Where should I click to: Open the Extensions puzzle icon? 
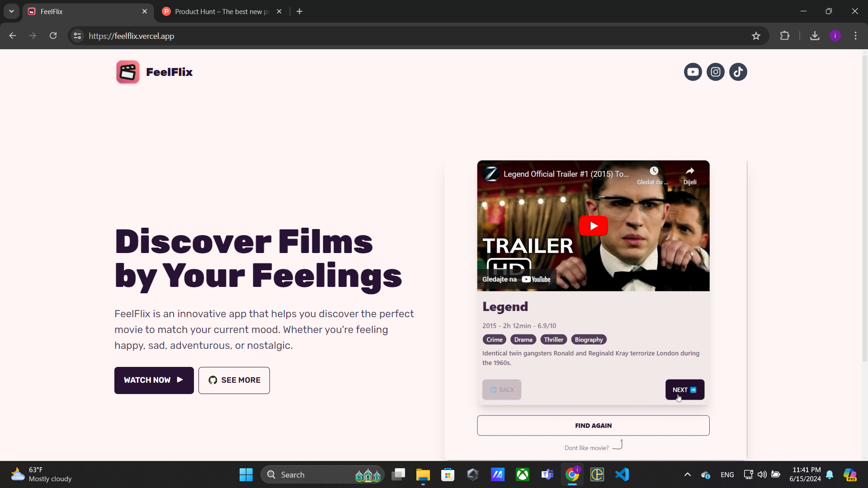tap(784, 36)
